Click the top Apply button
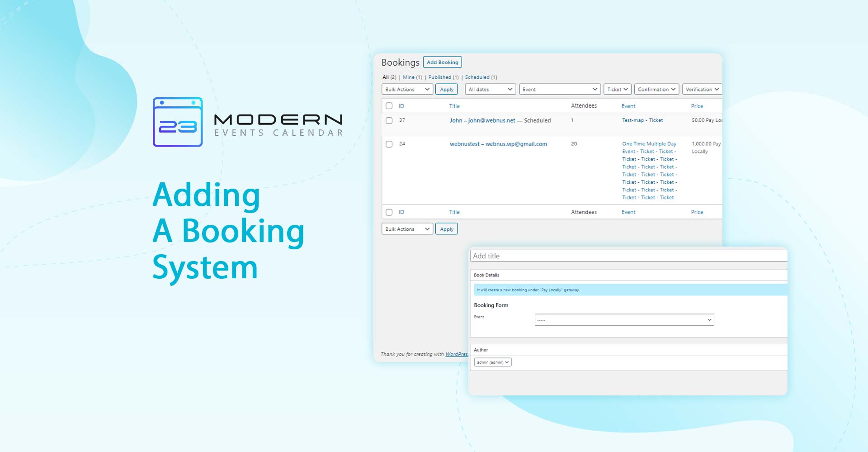 pos(447,90)
